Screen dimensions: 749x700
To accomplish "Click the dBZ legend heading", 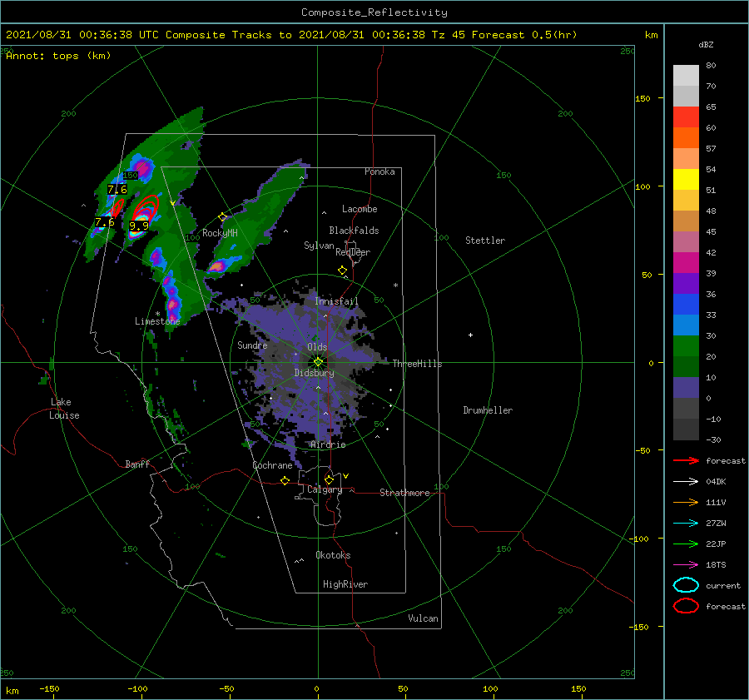I will click(706, 45).
